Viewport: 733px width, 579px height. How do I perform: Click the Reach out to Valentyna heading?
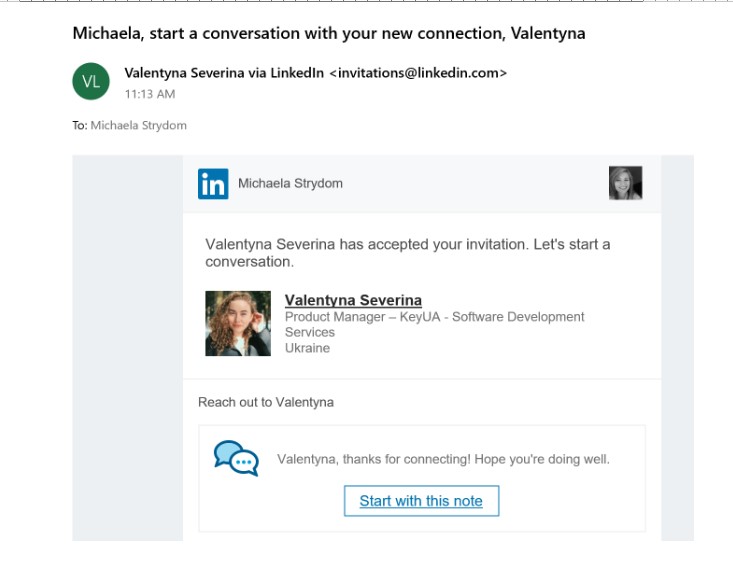coord(266,402)
